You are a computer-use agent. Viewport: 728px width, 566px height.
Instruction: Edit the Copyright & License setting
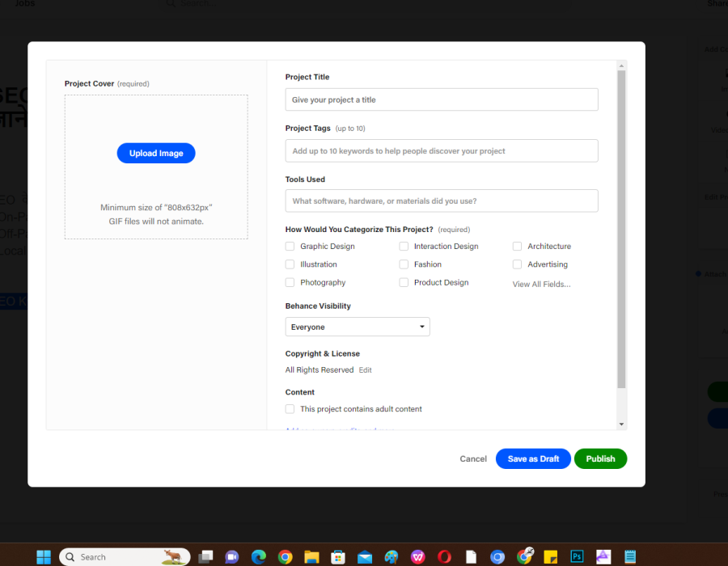coord(366,370)
